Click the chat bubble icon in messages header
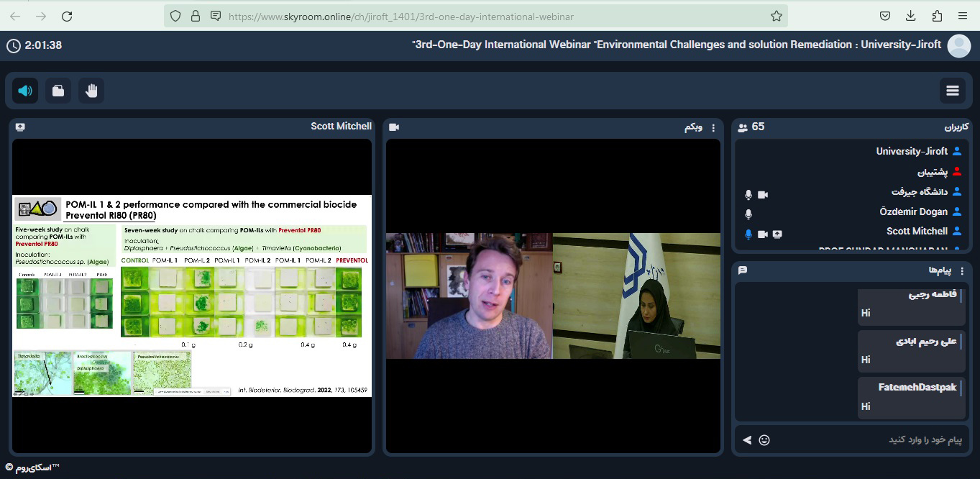This screenshot has width=980, height=479. tap(743, 270)
